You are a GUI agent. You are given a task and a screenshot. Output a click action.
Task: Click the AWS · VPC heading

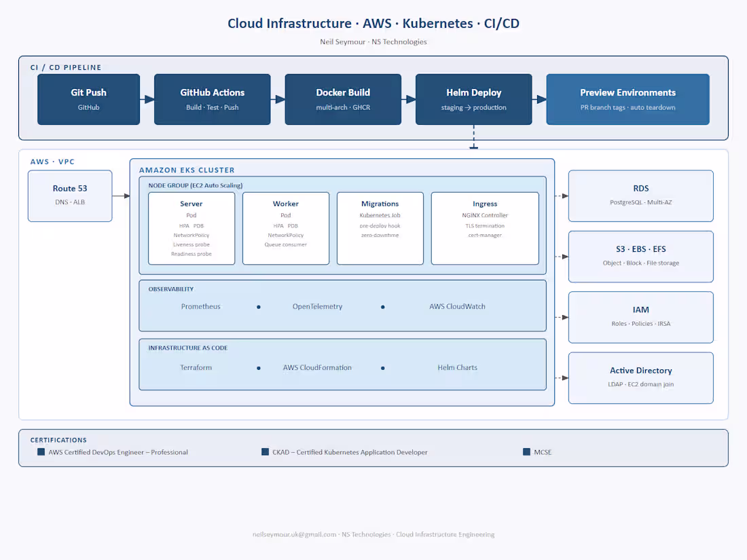click(52, 162)
